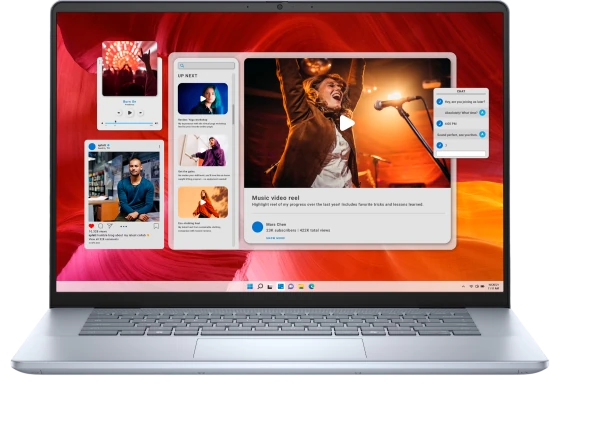Open the taskbar clock and date
The image size is (600, 421).
click(x=494, y=286)
